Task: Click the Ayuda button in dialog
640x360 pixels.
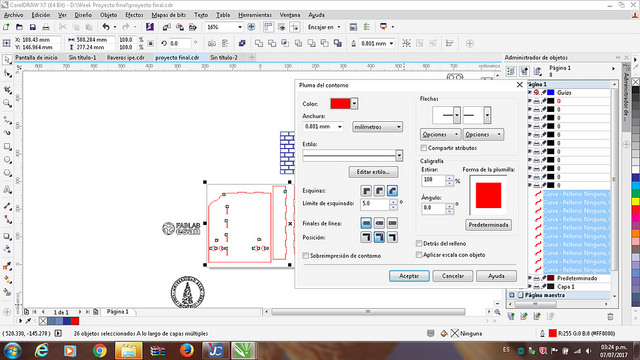Action: 496,276
